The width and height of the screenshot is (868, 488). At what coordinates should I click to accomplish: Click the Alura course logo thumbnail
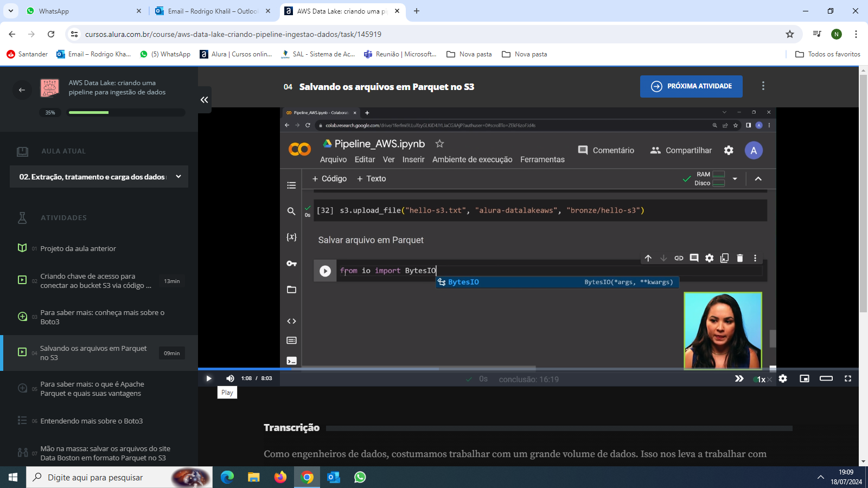coord(49,88)
